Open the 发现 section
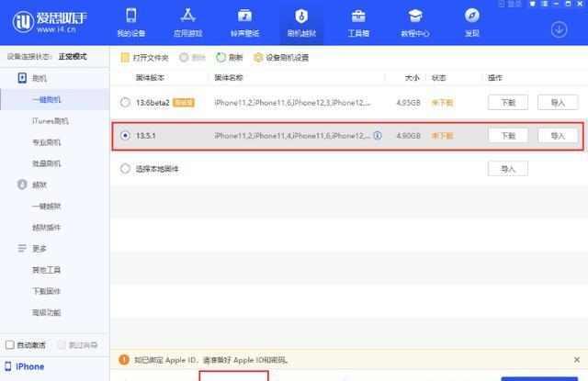Screen dimensions: 588x381 (x=471, y=22)
